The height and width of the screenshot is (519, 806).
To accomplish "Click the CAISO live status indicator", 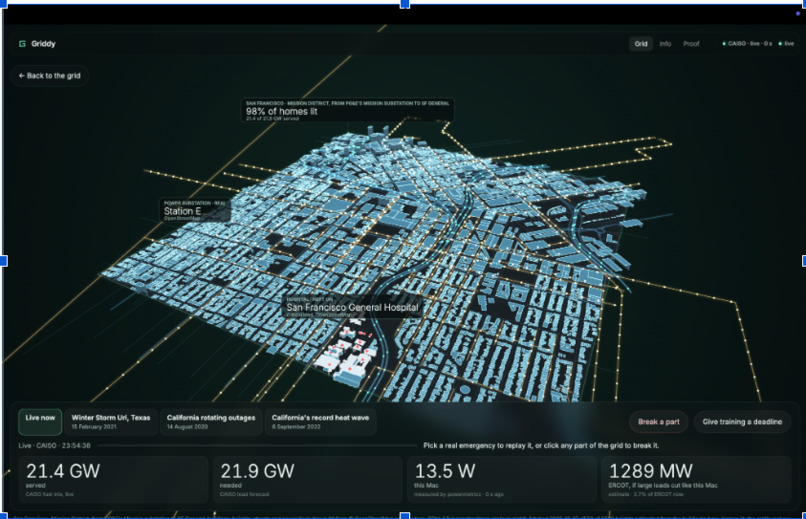I will click(747, 44).
